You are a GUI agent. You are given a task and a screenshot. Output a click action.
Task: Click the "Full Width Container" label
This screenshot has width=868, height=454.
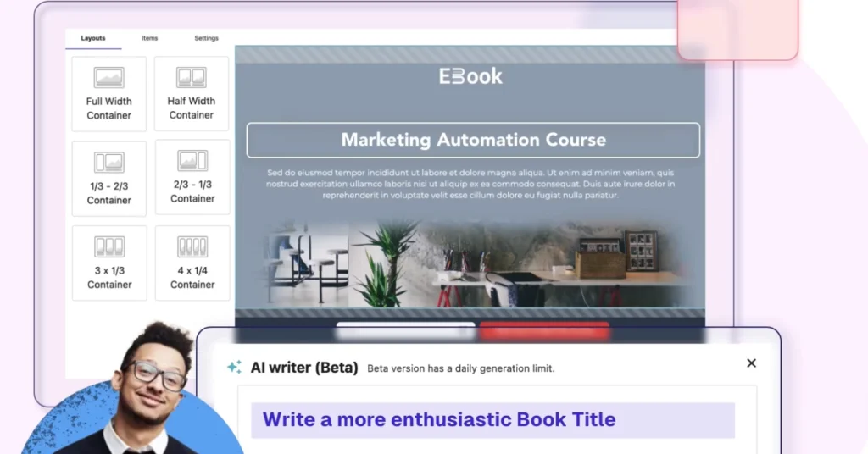tap(109, 108)
